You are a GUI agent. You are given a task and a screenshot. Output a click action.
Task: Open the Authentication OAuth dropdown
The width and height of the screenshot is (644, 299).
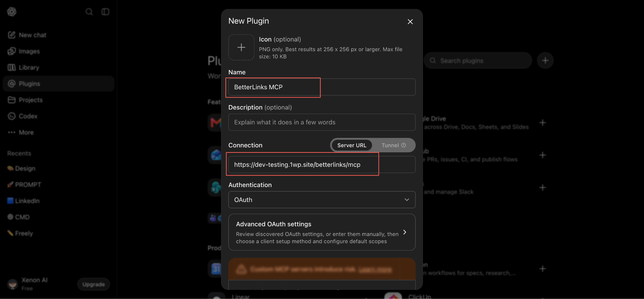tap(322, 200)
